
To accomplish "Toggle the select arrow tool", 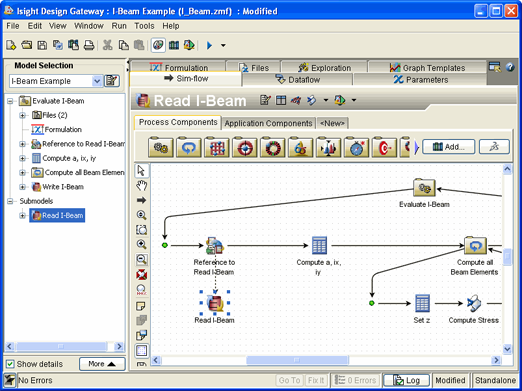I will tap(141, 170).
